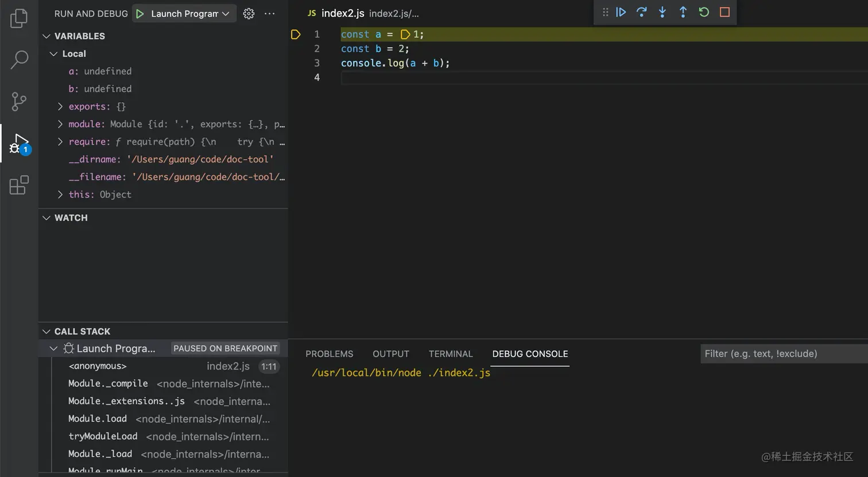Open the Explorer view icon

pos(19,18)
